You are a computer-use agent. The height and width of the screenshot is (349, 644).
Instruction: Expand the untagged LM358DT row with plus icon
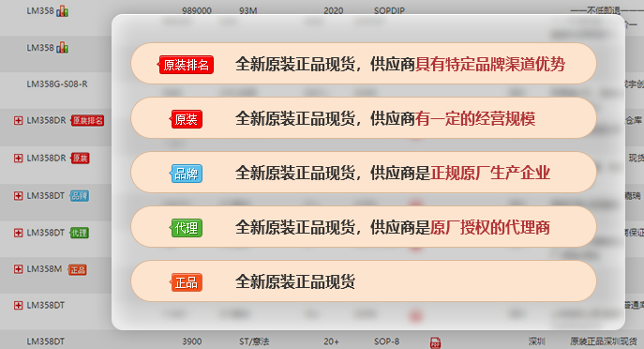[x=18, y=305]
